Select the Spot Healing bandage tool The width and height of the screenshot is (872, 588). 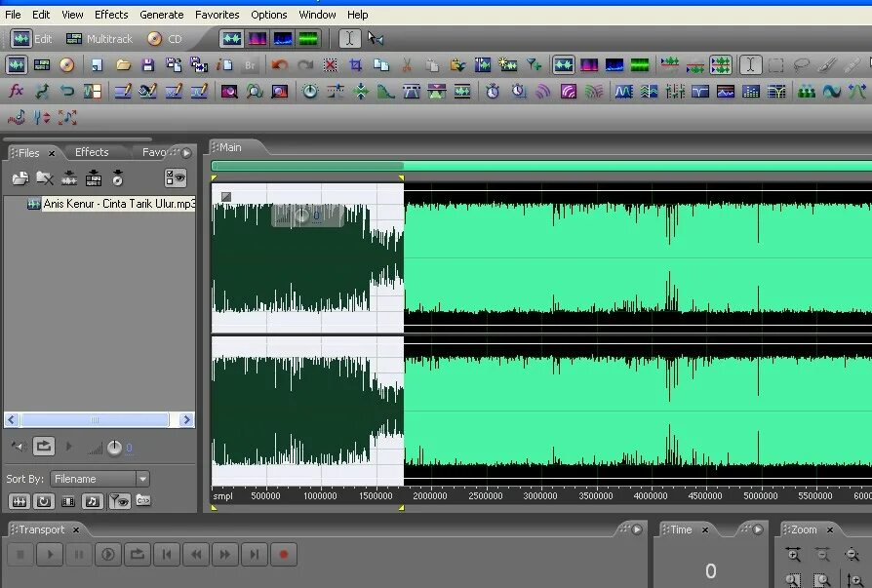coord(852,65)
